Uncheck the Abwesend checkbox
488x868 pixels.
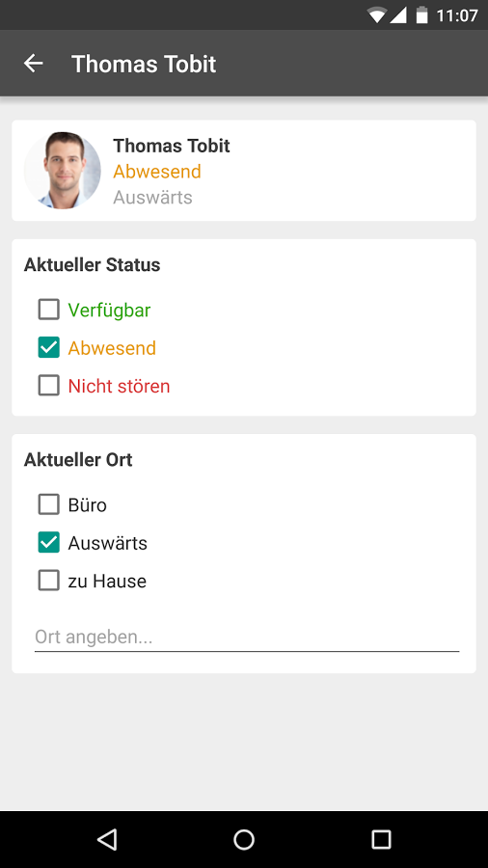[48, 347]
